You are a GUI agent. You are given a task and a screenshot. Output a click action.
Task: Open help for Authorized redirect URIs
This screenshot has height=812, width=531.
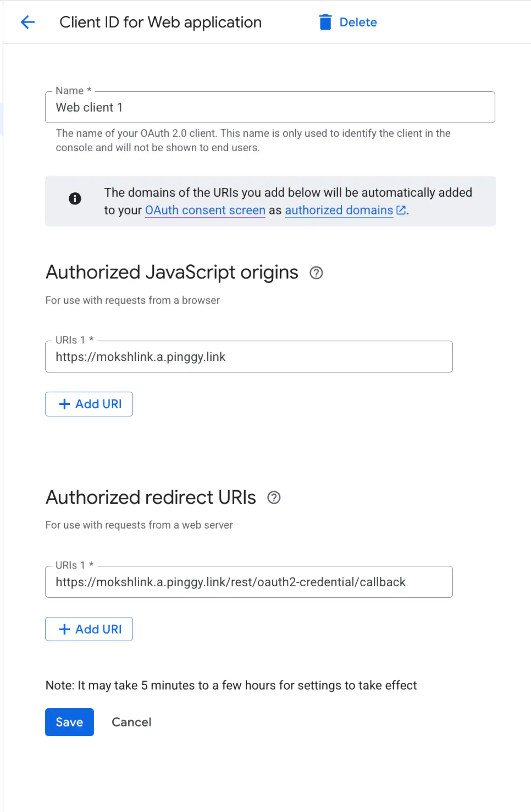pos(274,497)
